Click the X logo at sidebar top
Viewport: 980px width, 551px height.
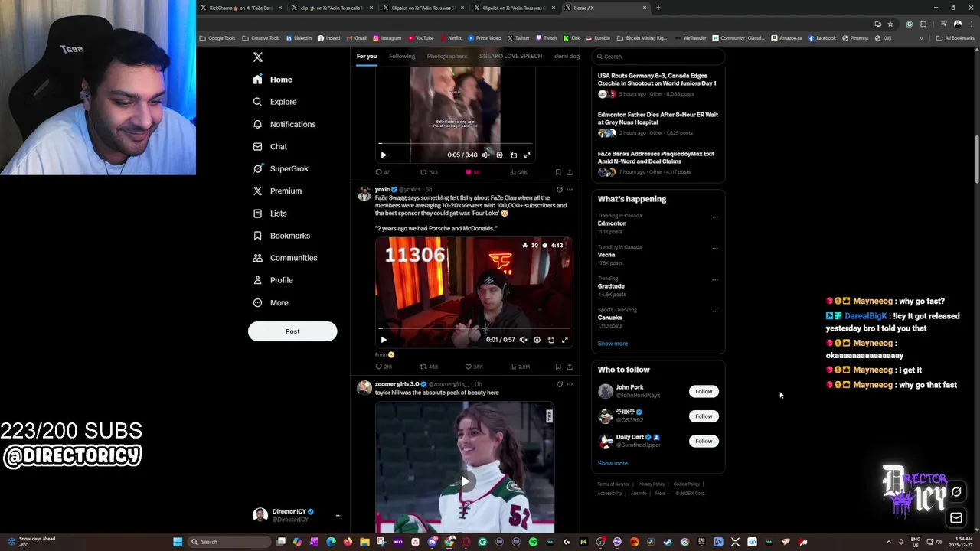258,57
